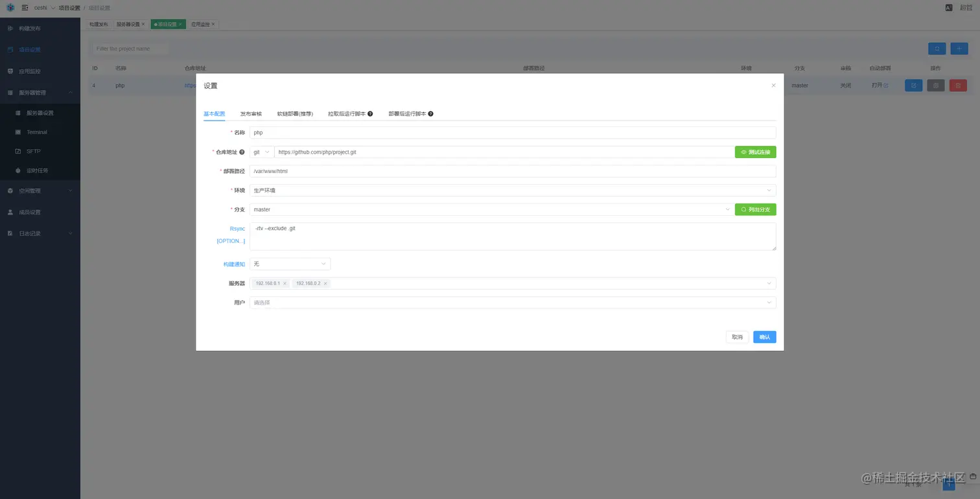Switch to the 软链部署(推荐) tab
Screen dimensions: 980x499
tap(295, 114)
